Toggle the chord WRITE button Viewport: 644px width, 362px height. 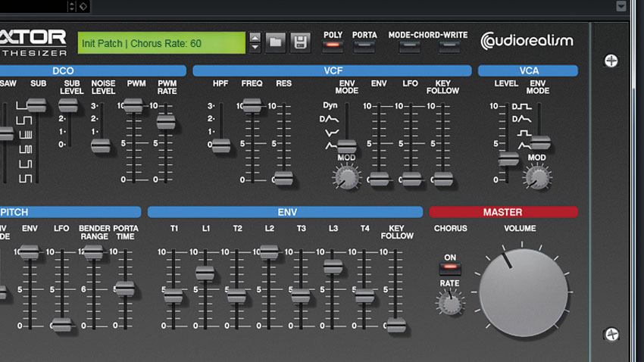[449, 45]
